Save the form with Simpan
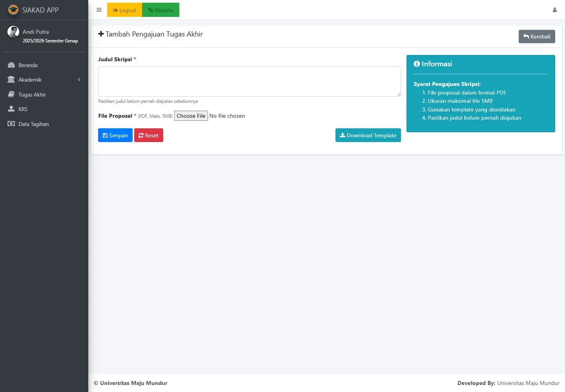This screenshot has width=565, height=392. tap(115, 135)
